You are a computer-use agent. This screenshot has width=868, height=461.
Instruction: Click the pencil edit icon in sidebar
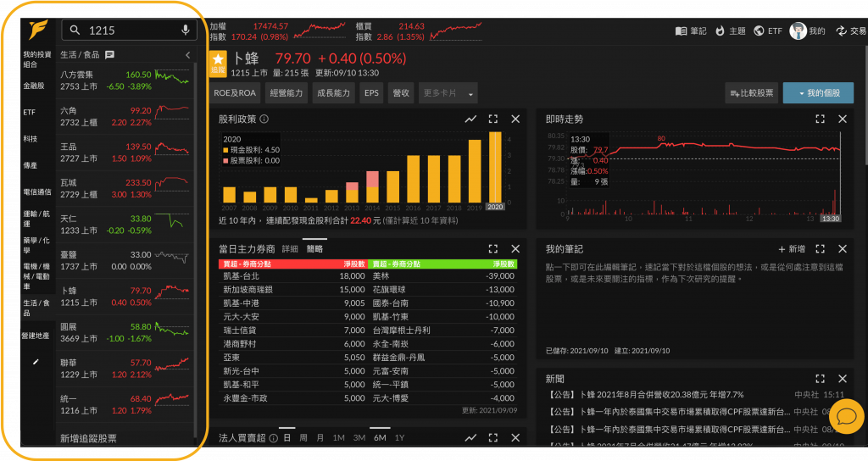(36, 362)
